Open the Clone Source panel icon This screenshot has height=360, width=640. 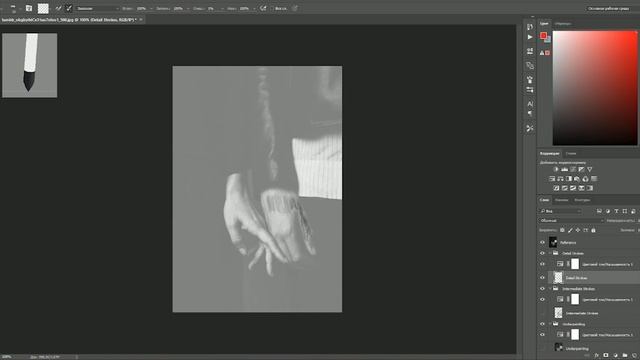coord(530,65)
